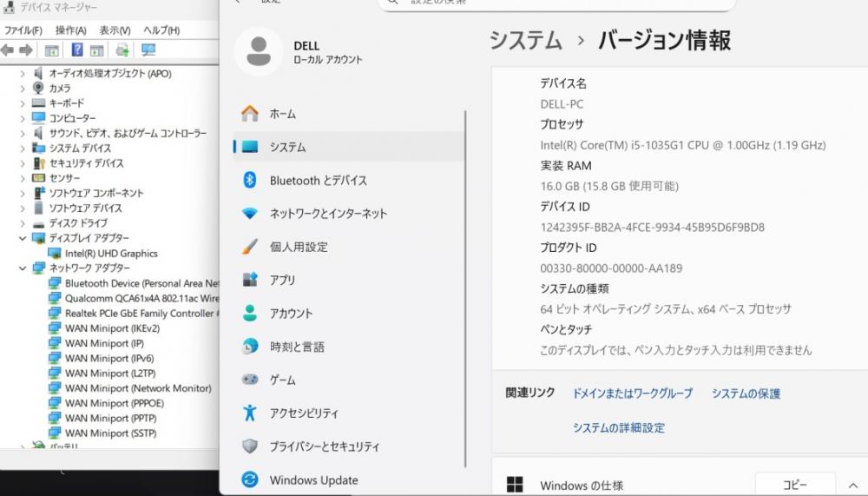The height and width of the screenshot is (496, 868).
Task: Click the サウンド、ビデオ speaker icon
Action: 38,133
